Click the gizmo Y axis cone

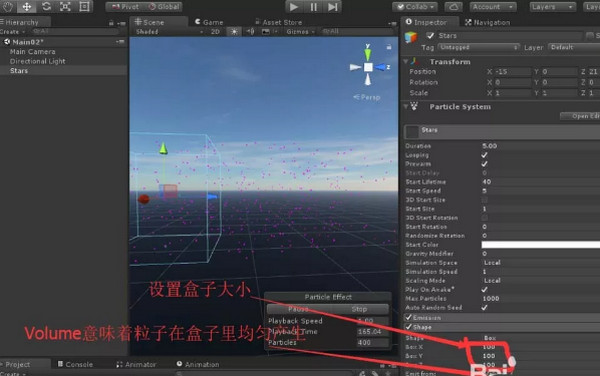[x=367, y=53]
